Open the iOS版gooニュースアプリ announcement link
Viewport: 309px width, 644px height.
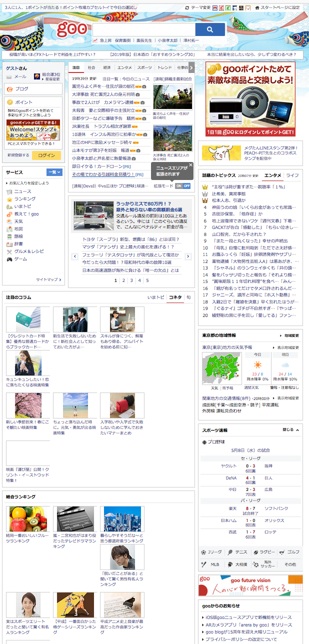tap(248, 617)
